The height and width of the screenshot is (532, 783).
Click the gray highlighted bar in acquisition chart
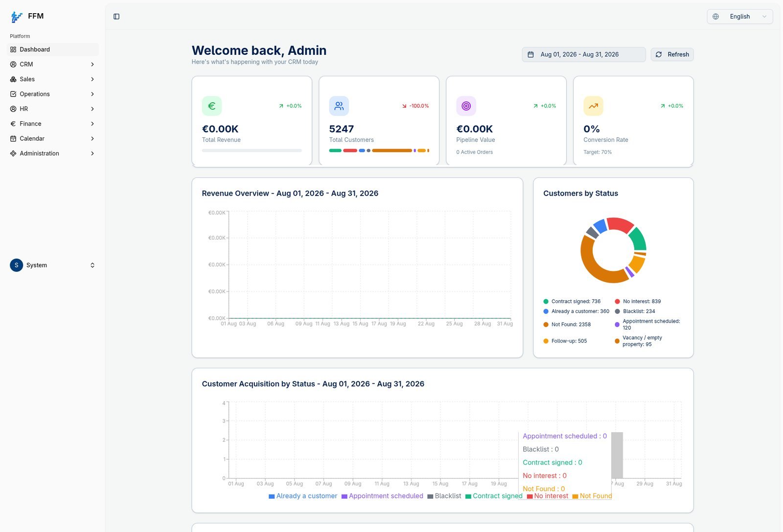coord(617,455)
